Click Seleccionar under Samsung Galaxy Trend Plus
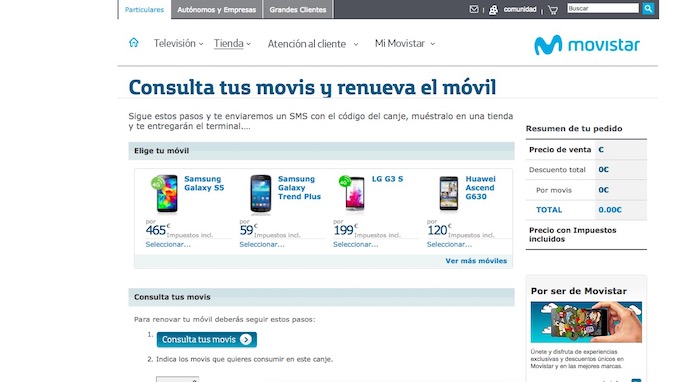Screen dimensions: 700x382 coord(262,245)
